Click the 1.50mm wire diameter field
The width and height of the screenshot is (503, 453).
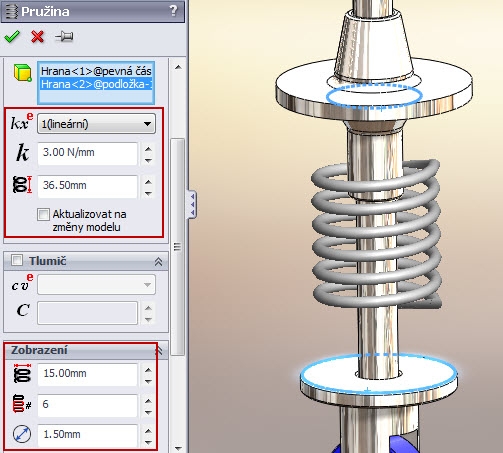pyautogui.click(x=87, y=435)
